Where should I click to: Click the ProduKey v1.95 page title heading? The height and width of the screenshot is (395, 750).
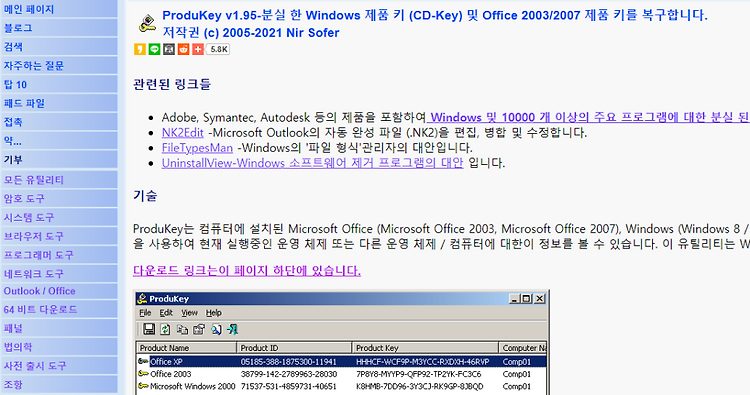[x=435, y=24]
